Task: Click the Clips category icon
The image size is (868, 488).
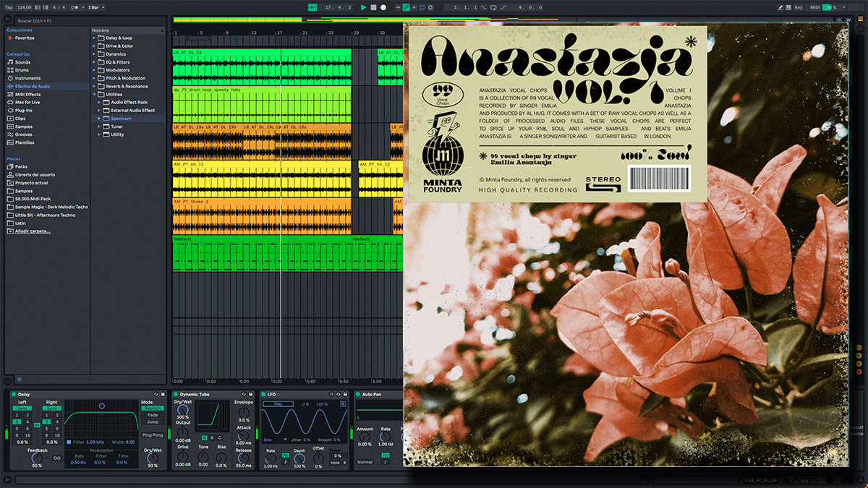Action: click(10, 119)
